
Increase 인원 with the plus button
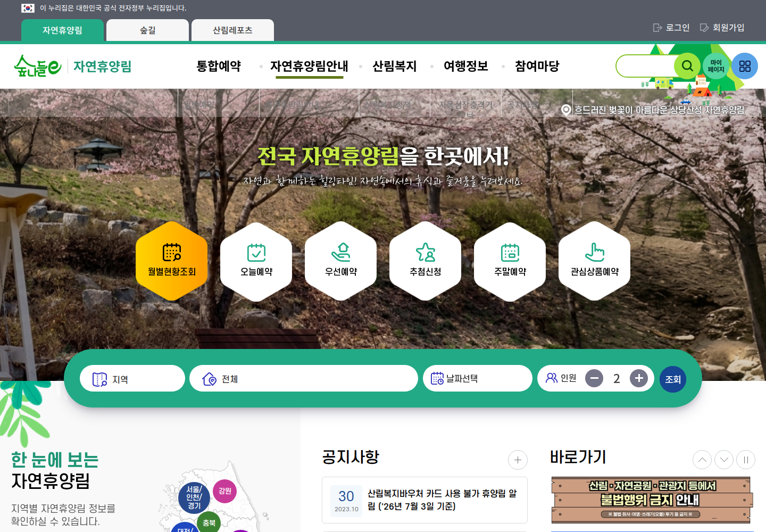pyautogui.click(x=639, y=378)
